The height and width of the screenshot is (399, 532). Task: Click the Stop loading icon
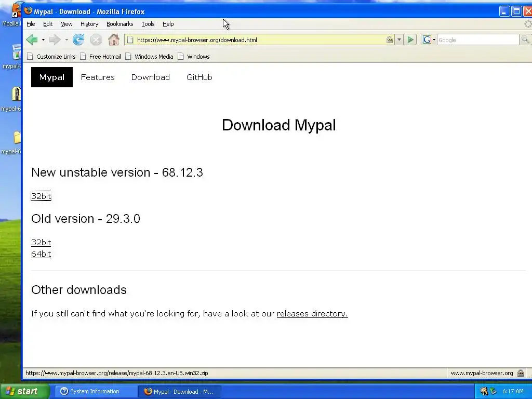pos(96,39)
